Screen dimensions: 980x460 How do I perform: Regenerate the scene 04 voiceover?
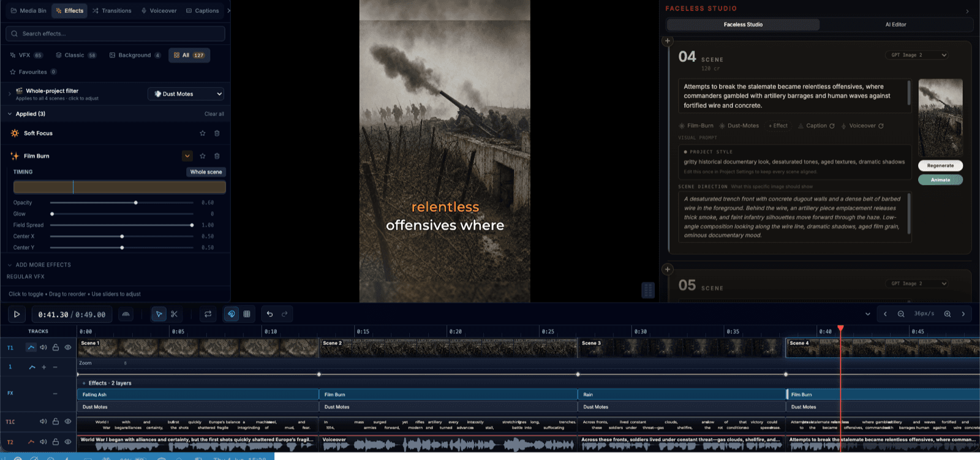pos(881,126)
